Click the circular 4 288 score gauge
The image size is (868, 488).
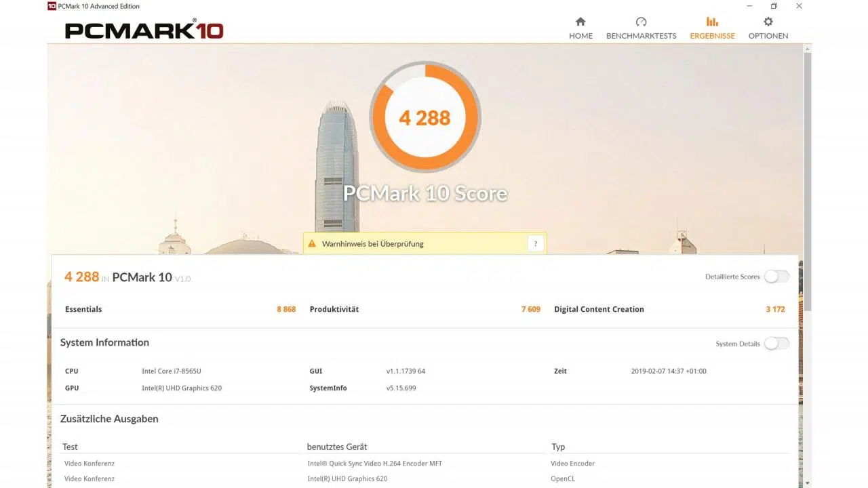[x=425, y=117]
